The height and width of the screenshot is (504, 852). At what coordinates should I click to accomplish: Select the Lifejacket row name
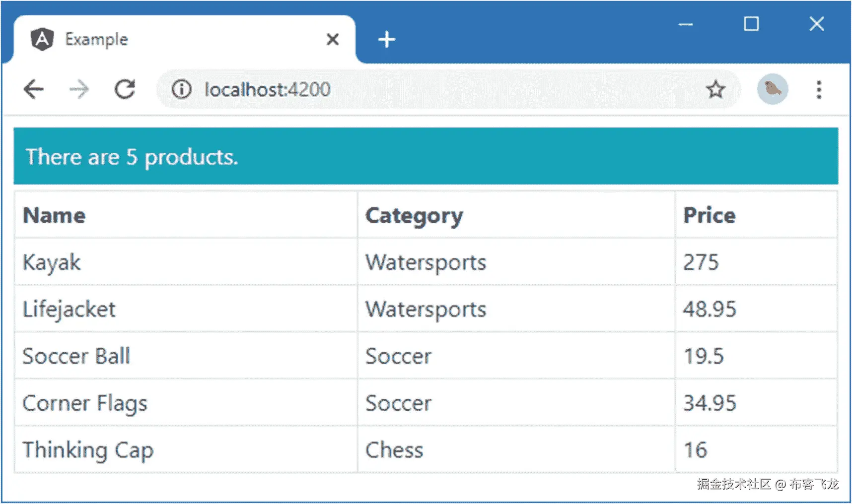tap(69, 309)
